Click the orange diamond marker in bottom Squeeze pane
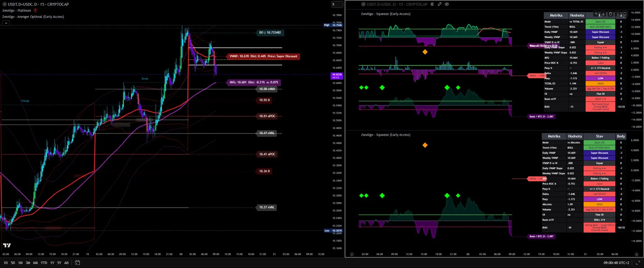The width and height of the screenshot is (644, 268). [425, 145]
